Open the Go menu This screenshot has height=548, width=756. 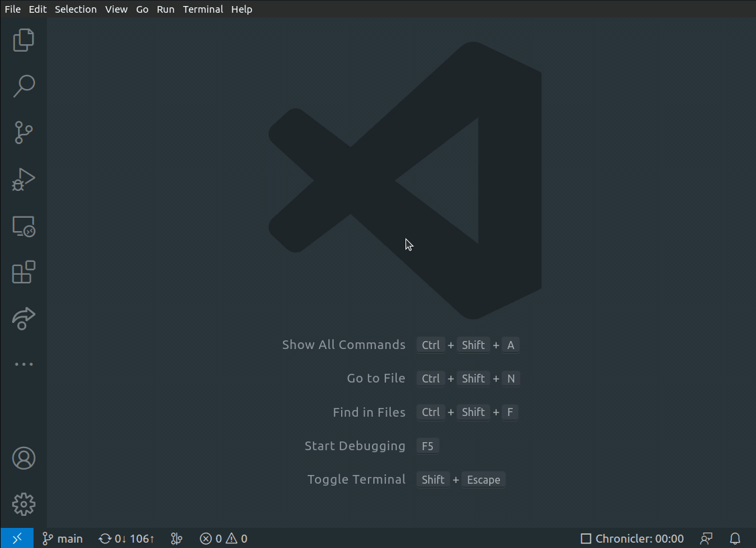click(x=142, y=9)
